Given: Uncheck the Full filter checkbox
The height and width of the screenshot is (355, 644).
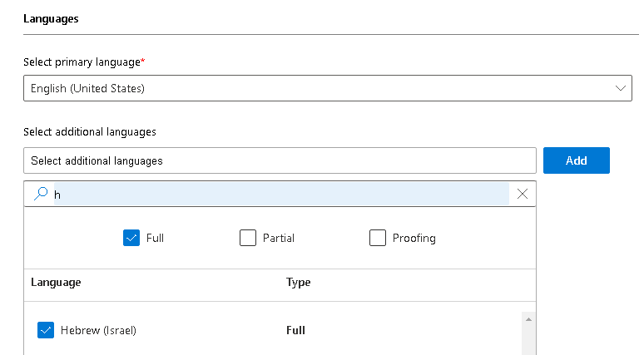Looking at the screenshot, I should pos(131,238).
